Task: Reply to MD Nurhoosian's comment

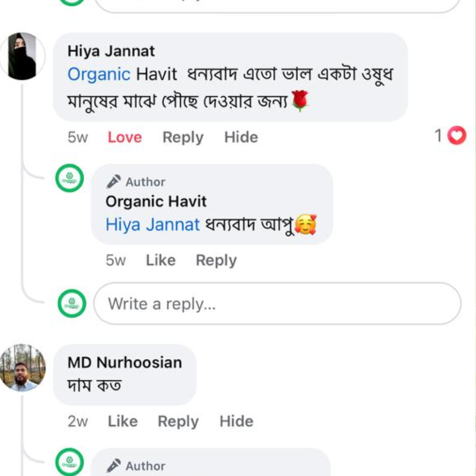Action: pyautogui.click(x=178, y=421)
